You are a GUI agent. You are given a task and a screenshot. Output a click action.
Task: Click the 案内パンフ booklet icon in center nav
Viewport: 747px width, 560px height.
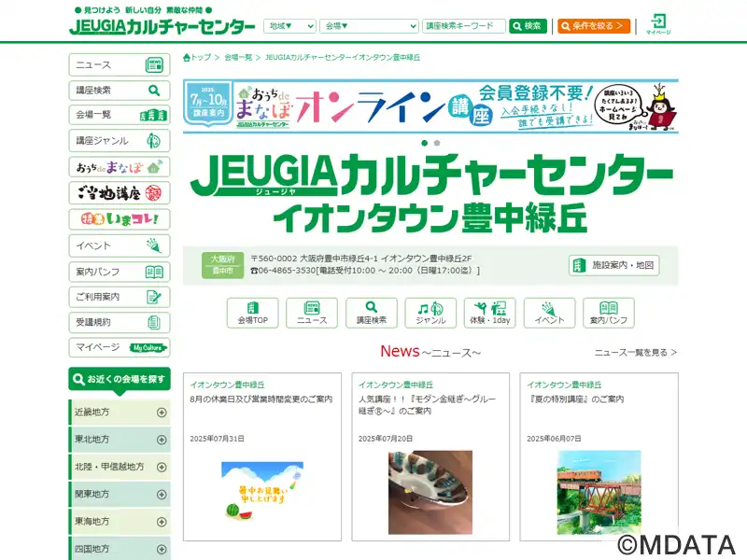tap(609, 313)
